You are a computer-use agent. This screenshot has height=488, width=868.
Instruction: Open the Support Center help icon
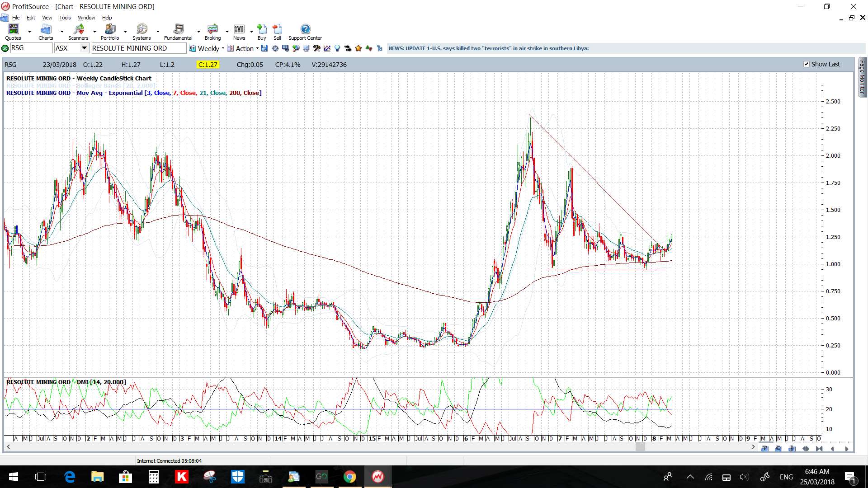pos(305,32)
